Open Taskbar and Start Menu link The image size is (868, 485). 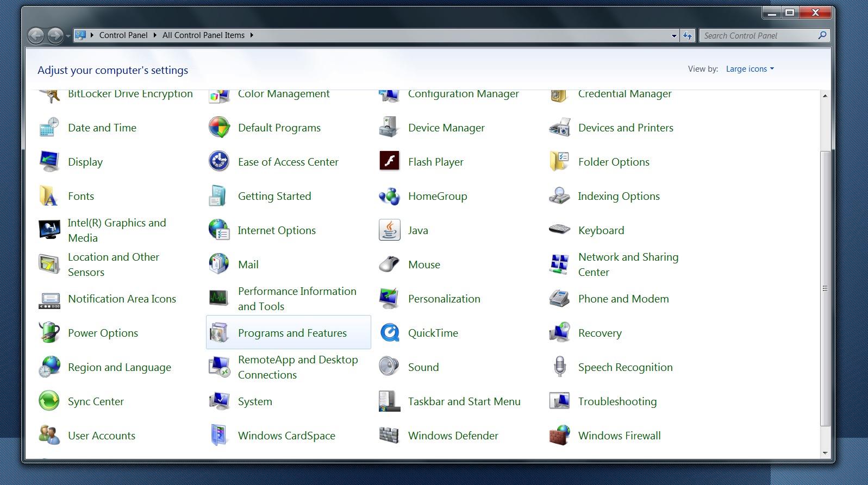pyautogui.click(x=464, y=401)
